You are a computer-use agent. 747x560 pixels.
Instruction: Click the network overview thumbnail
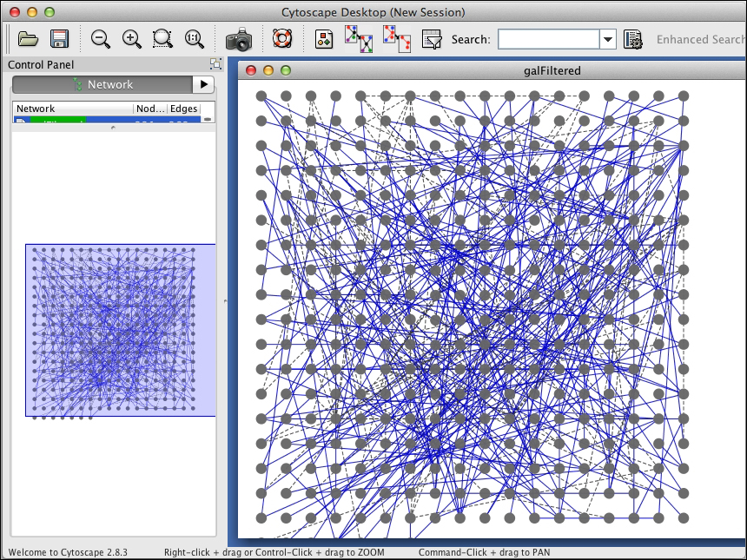pyautogui.click(x=119, y=328)
